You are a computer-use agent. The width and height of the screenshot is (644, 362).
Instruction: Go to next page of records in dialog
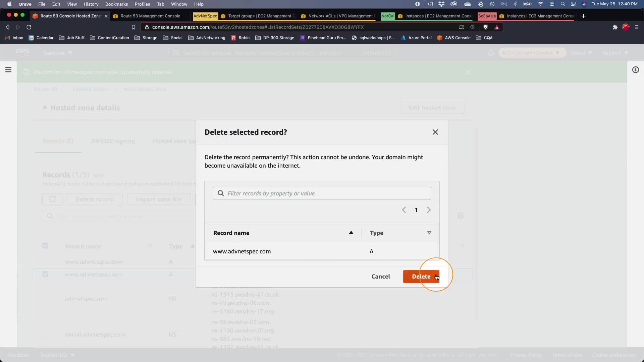click(x=429, y=210)
